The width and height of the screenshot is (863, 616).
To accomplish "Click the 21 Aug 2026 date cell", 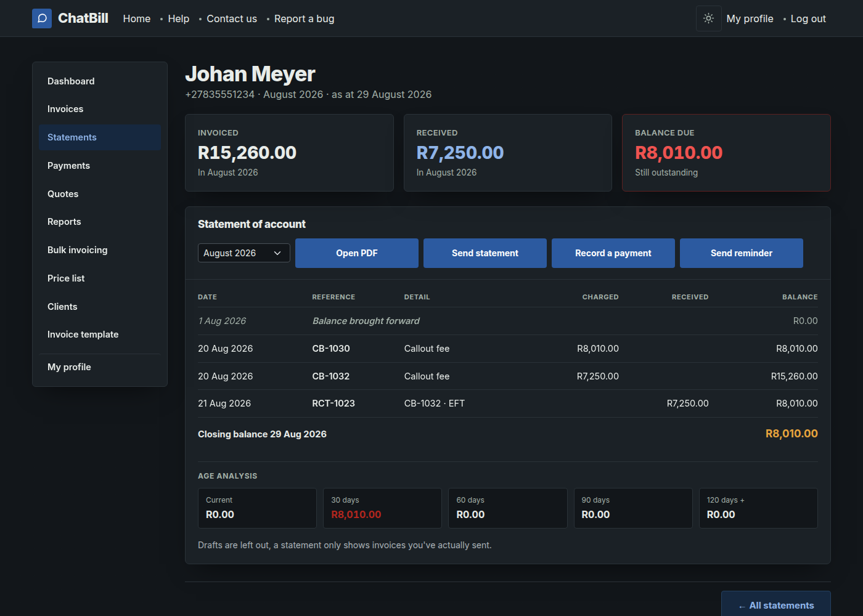I will (224, 403).
